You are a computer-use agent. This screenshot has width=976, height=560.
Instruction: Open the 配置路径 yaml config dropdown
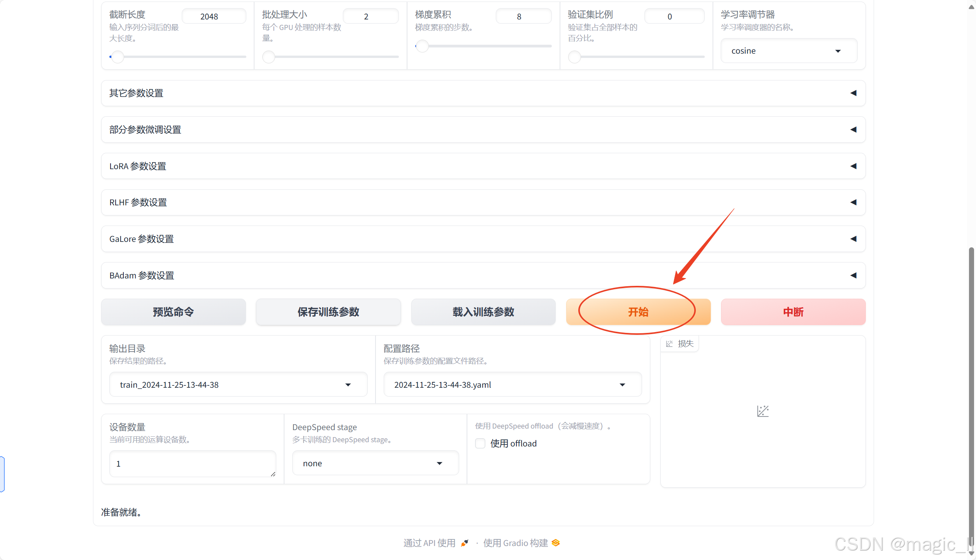(x=513, y=385)
